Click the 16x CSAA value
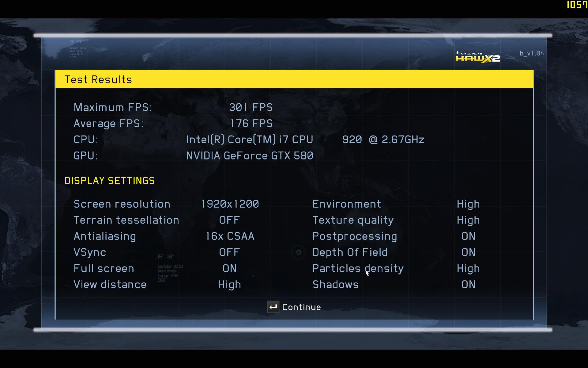 point(230,236)
